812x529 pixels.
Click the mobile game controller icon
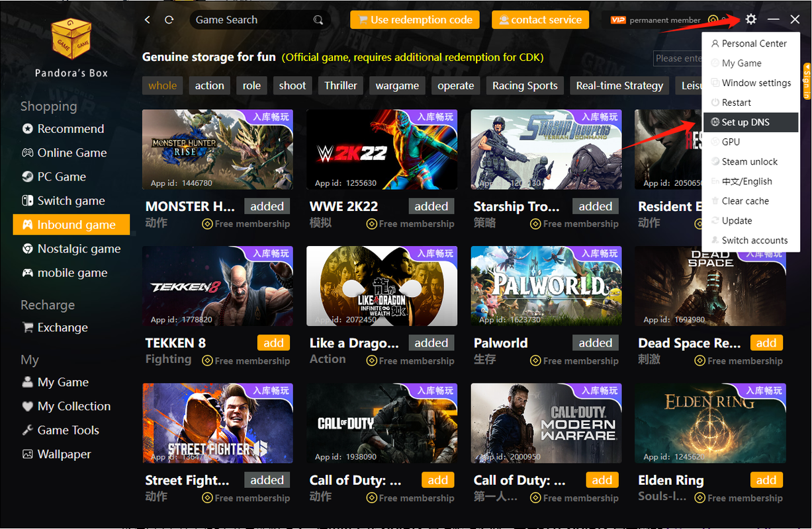tap(27, 273)
